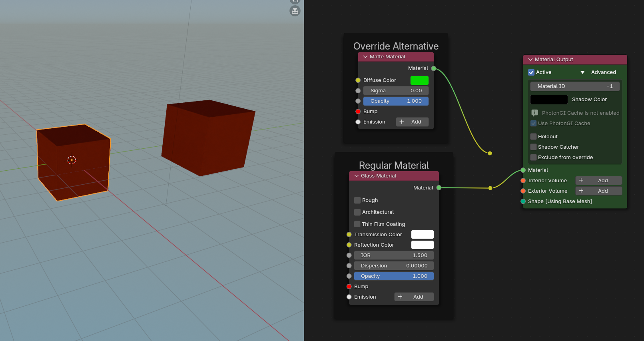Click the PhotonGI Cache info icon

coord(534,113)
